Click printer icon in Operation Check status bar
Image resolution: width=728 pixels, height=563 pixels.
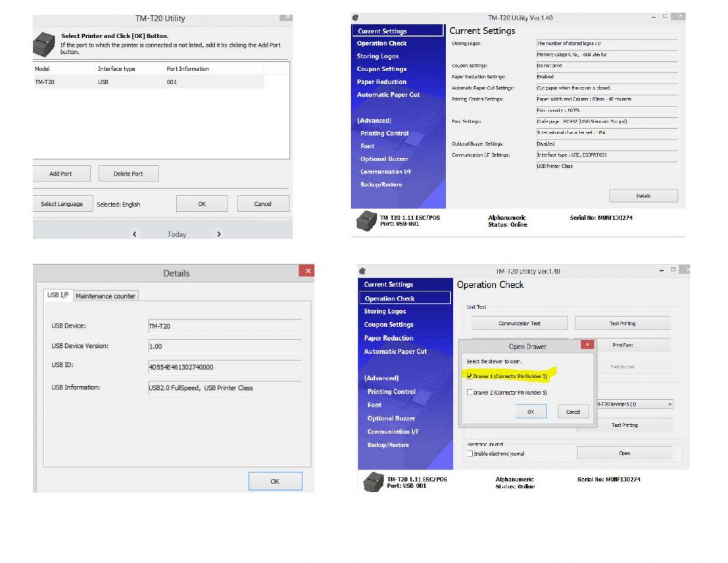tap(374, 481)
